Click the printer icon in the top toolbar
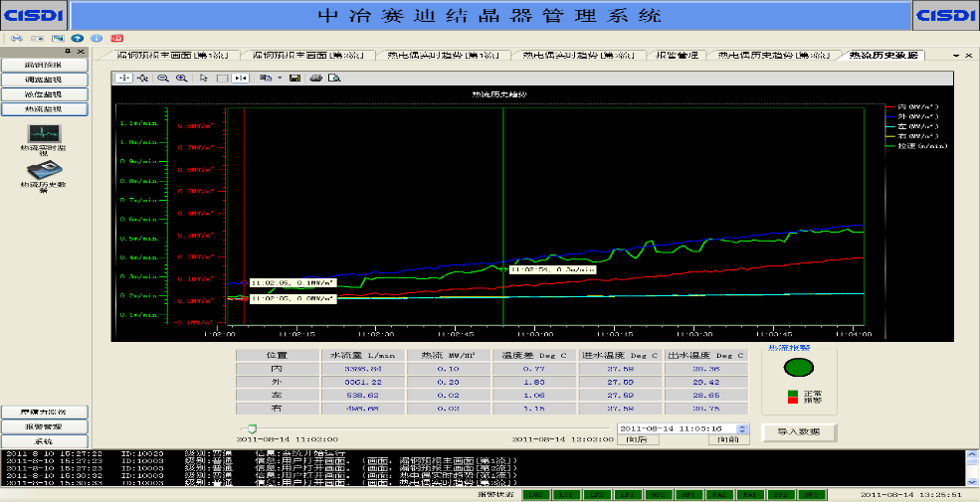This screenshot has height=502, width=980. (17, 38)
